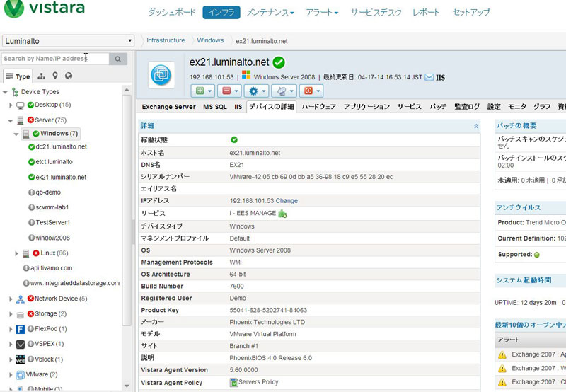
Task: Expand the Linux (66) node
Action: [16, 253]
